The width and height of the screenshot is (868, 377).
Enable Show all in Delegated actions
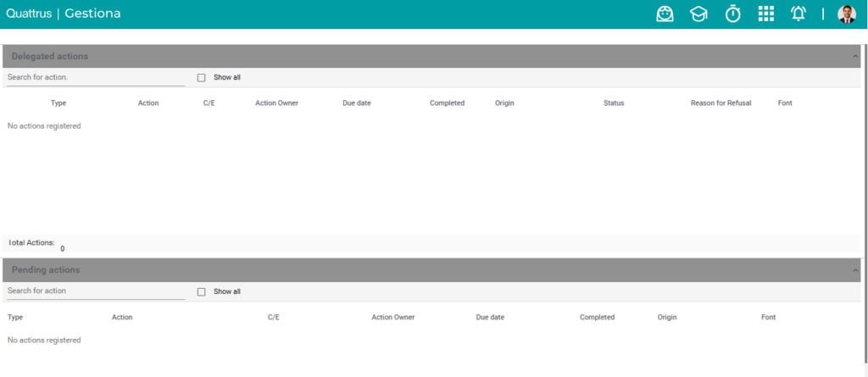pos(202,78)
